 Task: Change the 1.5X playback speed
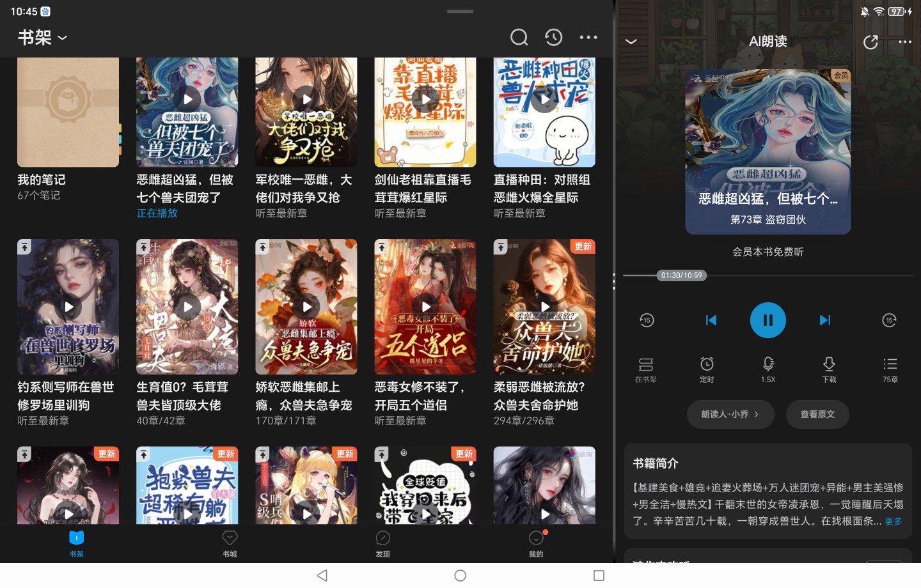[x=768, y=370]
